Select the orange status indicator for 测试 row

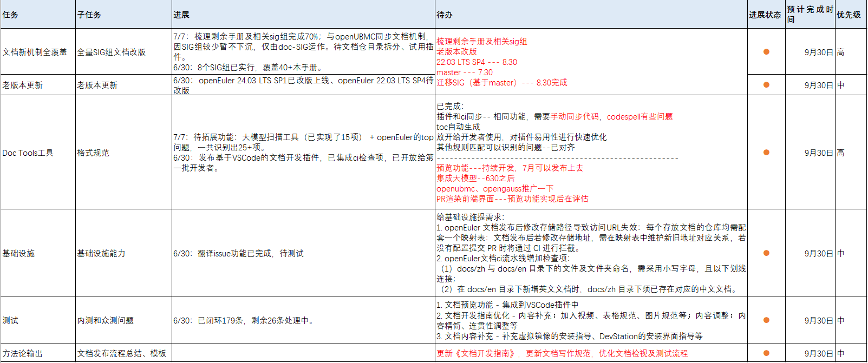(x=766, y=320)
